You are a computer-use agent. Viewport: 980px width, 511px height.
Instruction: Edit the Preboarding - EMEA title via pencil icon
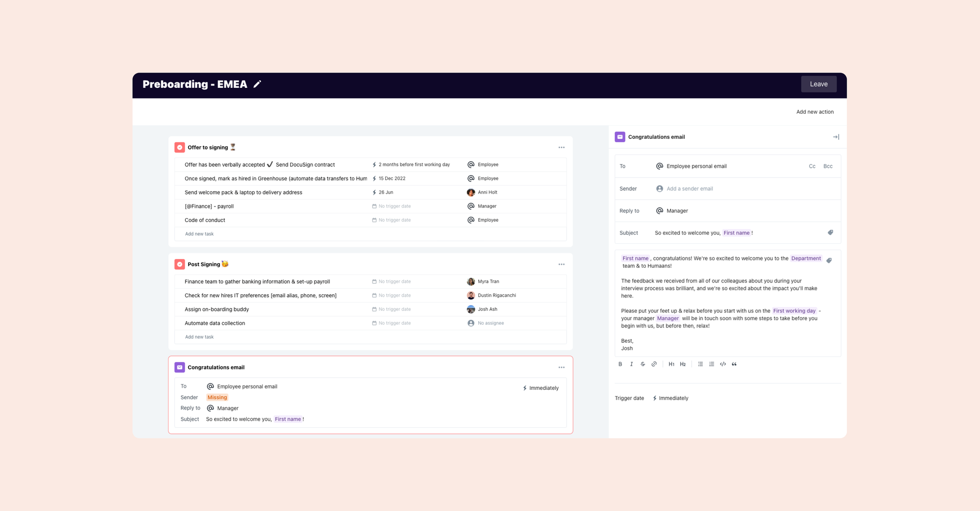pyautogui.click(x=257, y=84)
